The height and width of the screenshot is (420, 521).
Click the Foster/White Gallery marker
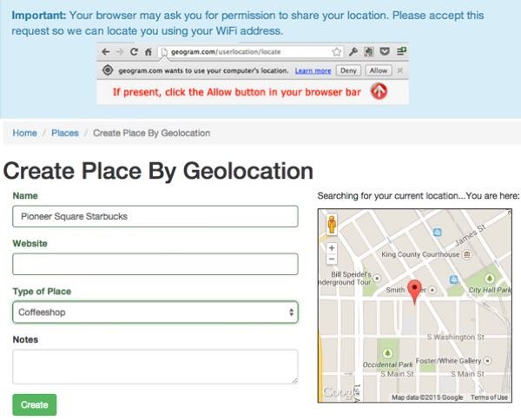[x=487, y=361]
